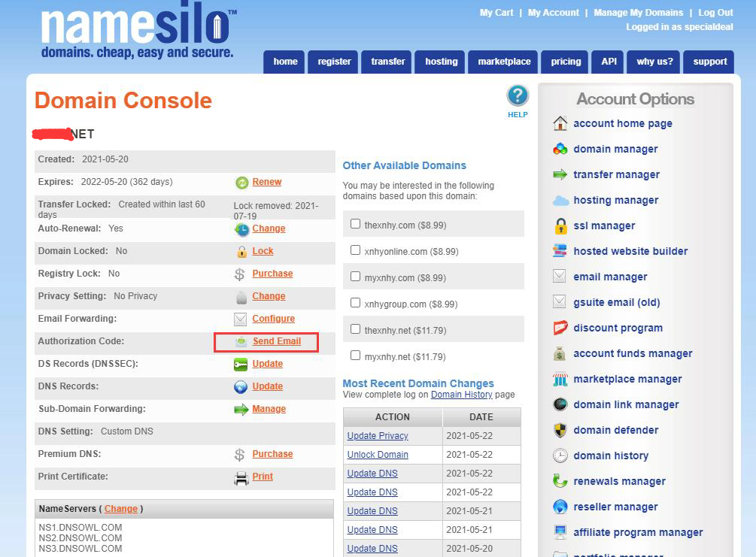Open the support navigation tab

[x=709, y=62]
